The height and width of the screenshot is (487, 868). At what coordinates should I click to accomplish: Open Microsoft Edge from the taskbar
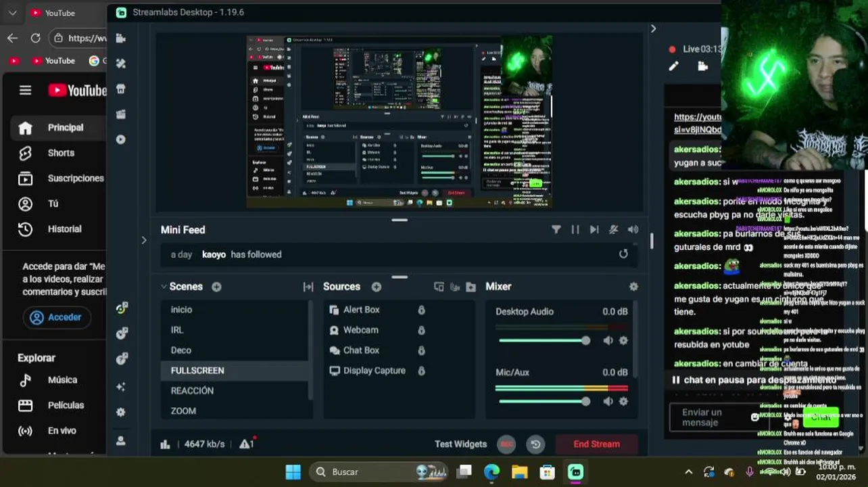coord(491,471)
